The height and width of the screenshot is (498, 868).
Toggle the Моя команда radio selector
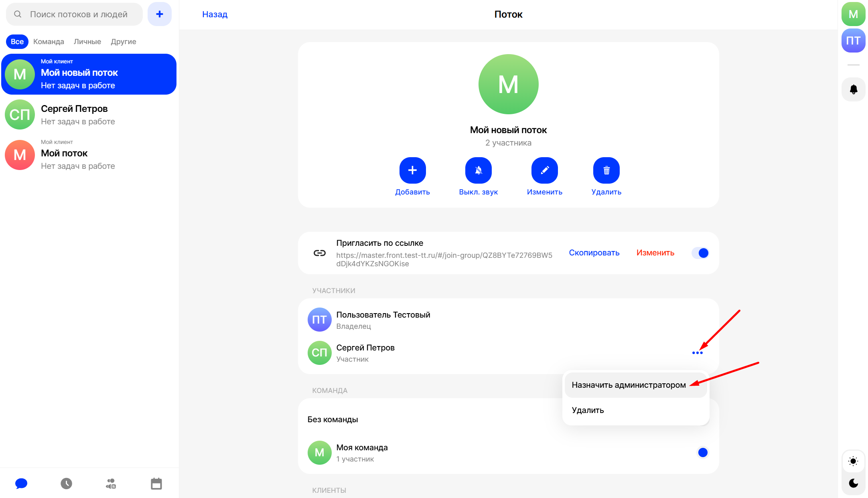click(x=702, y=452)
